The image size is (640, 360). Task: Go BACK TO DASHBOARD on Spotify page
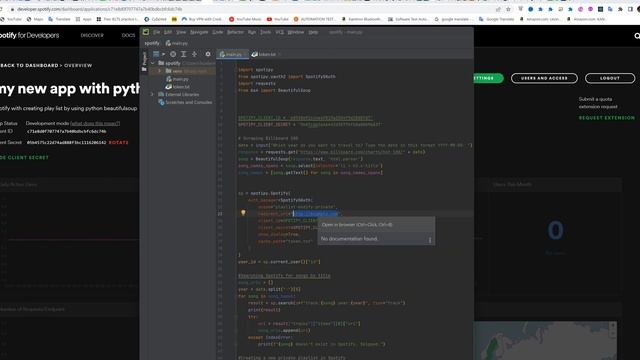click(x=29, y=65)
